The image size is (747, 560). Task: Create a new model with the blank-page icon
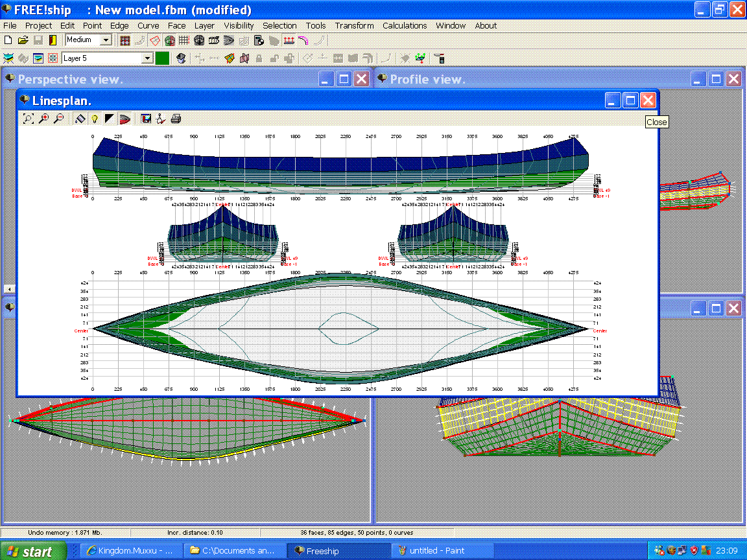[8, 40]
